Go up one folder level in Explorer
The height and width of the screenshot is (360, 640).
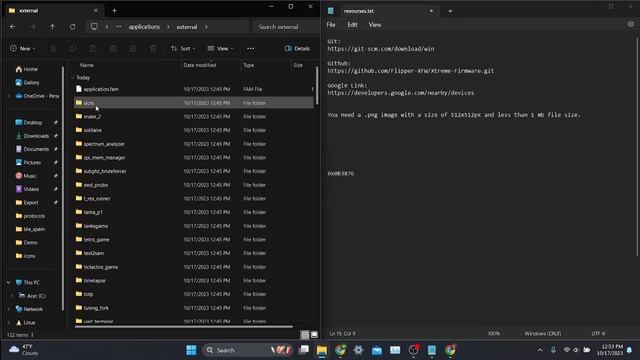click(53, 27)
